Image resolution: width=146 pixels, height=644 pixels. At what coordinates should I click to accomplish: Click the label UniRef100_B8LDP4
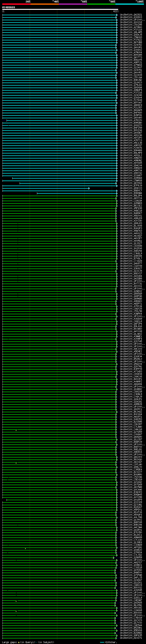pos(131,196)
